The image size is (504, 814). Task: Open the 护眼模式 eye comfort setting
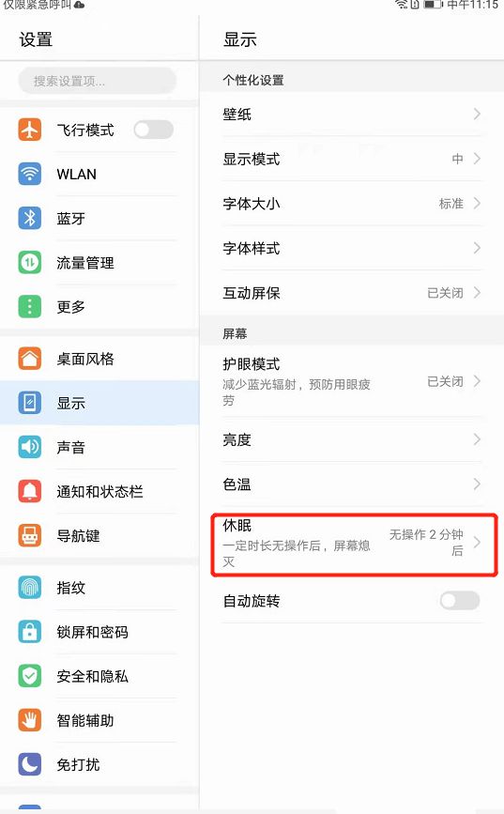click(352, 381)
